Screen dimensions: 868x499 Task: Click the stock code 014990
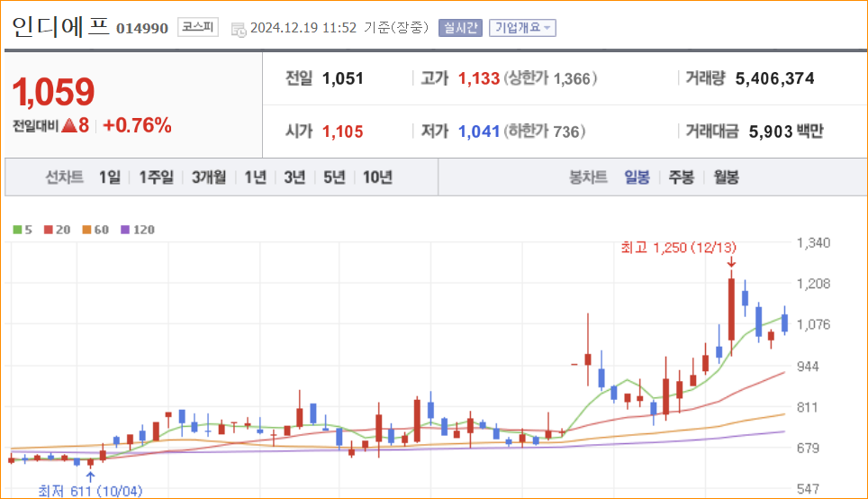[142, 28]
